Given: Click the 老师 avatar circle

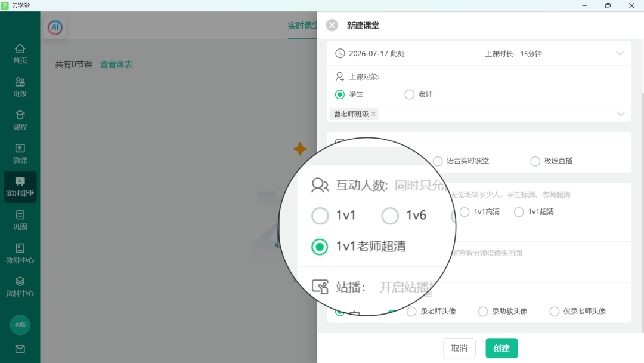Looking at the screenshot, I should [20, 325].
